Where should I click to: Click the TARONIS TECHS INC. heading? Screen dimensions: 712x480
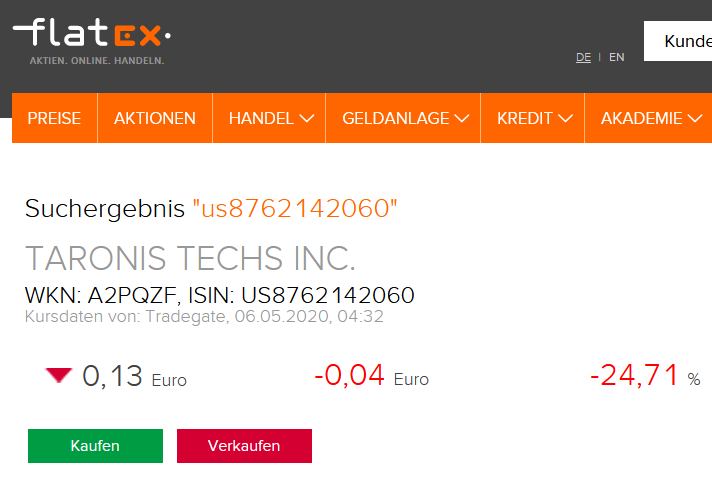pos(190,258)
